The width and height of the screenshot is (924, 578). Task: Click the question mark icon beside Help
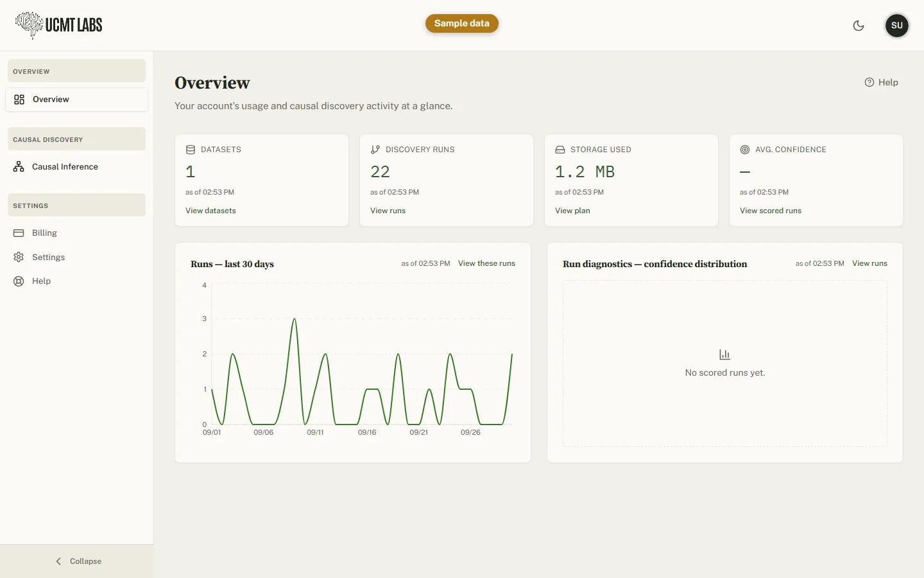(869, 82)
